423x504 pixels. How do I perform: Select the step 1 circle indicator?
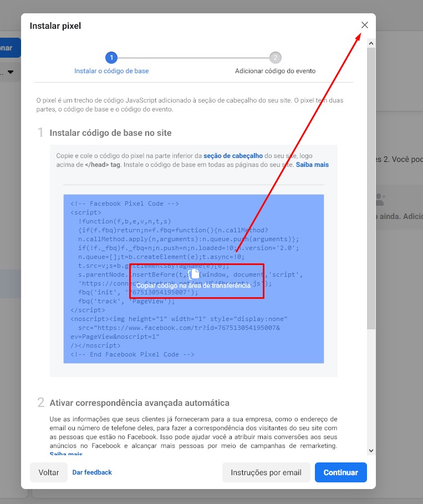(111, 58)
